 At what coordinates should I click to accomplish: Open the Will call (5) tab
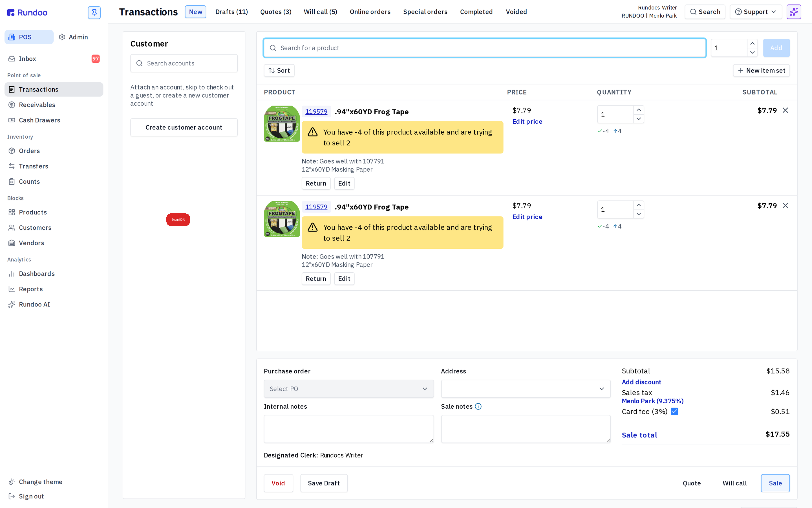(x=321, y=12)
